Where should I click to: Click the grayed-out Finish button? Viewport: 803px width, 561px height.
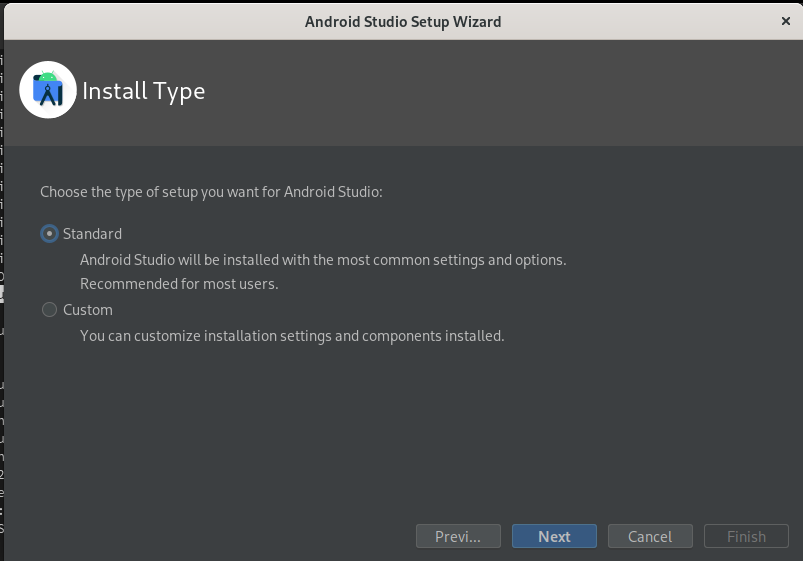tap(746, 536)
